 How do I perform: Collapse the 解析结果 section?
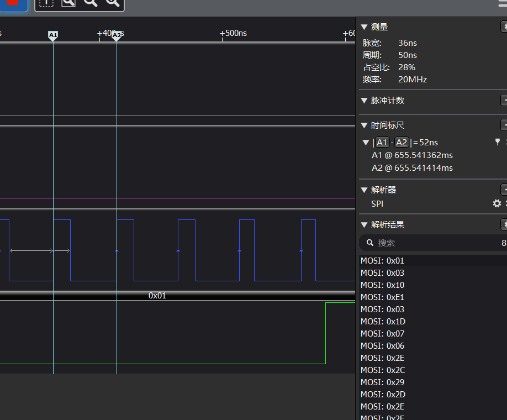(364, 224)
